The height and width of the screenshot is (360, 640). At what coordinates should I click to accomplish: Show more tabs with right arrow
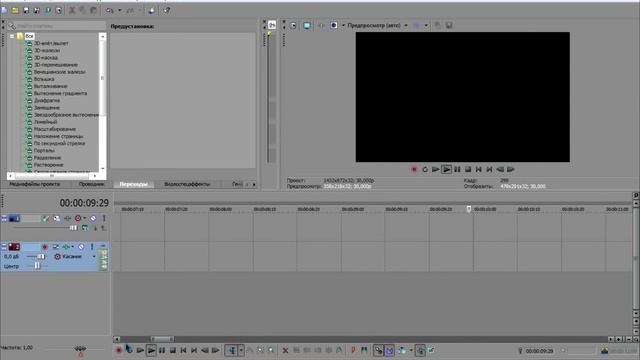coord(254,184)
